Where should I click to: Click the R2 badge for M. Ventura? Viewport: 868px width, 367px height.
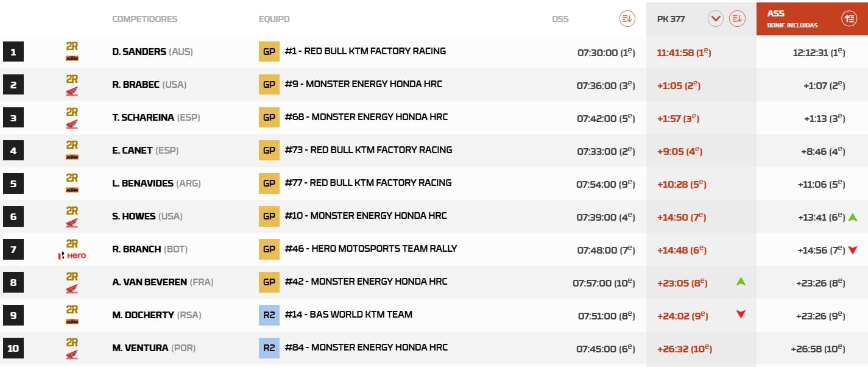(x=269, y=348)
